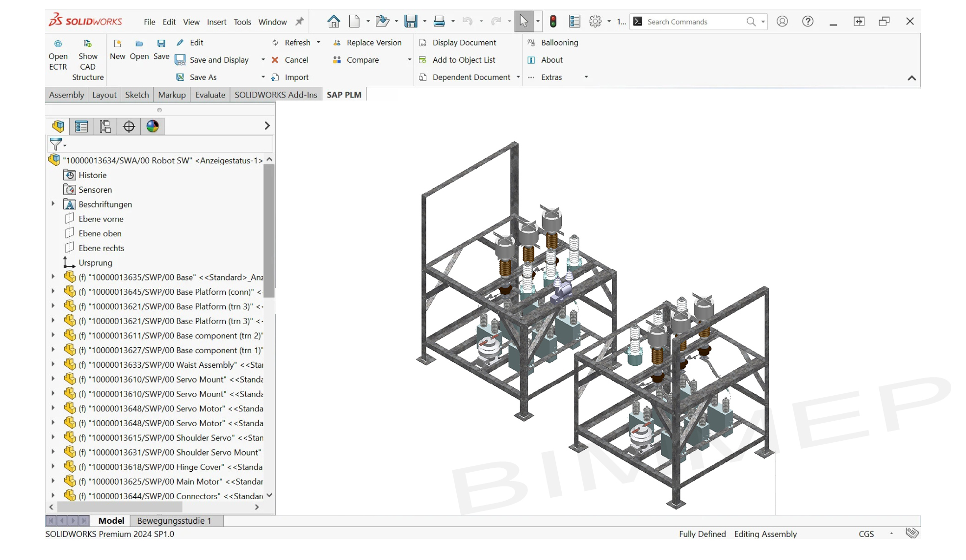966x560 pixels.
Task: Expand the Beschriftungen tree node
Action: click(x=53, y=204)
